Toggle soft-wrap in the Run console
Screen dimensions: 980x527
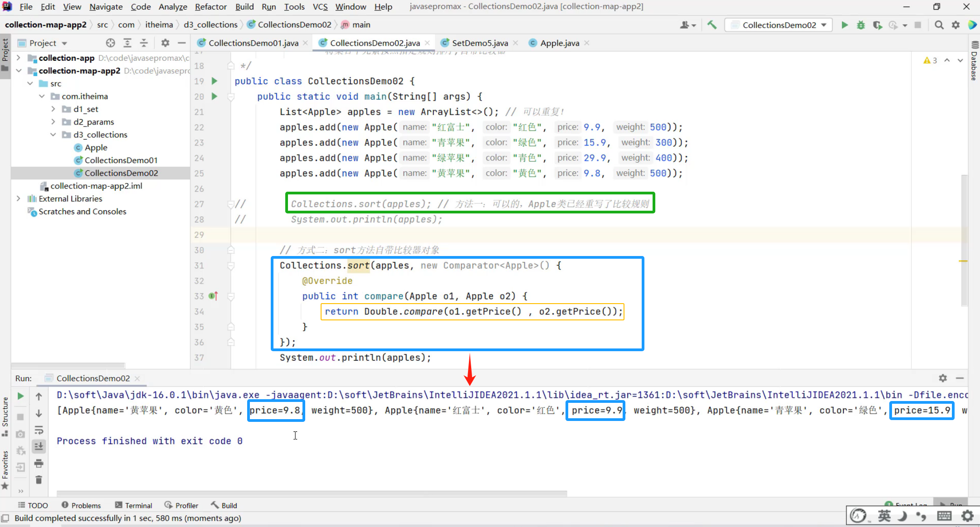(39, 430)
